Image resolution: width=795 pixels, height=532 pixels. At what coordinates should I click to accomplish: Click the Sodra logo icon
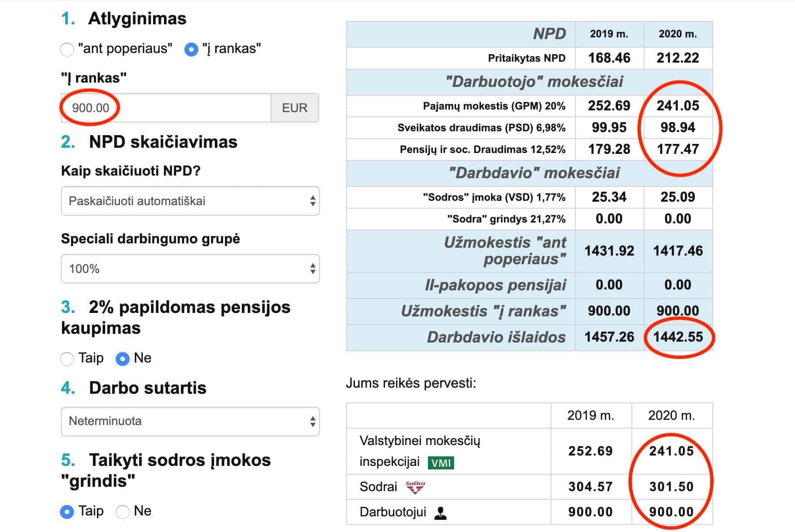[415, 487]
